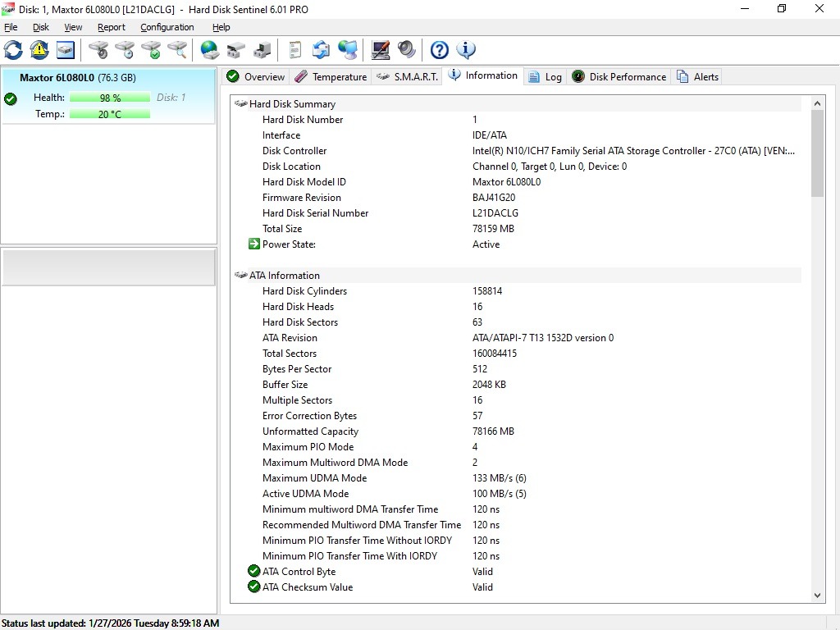Click the notepad report toolbar icon

pyautogui.click(x=294, y=50)
